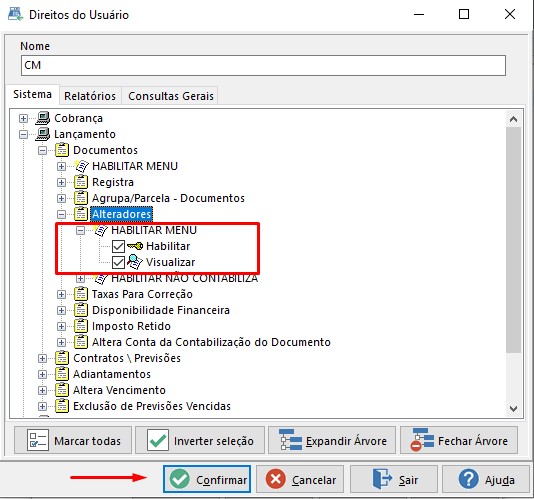
Task: Click the Direitos do Usuário title bar icon
Action: (x=15, y=14)
